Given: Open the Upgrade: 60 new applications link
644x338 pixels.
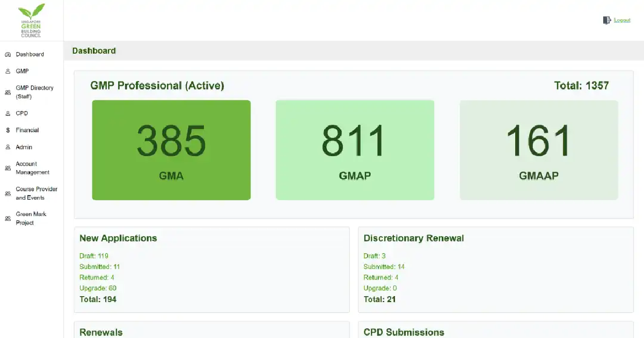Looking at the screenshot, I should click(98, 288).
